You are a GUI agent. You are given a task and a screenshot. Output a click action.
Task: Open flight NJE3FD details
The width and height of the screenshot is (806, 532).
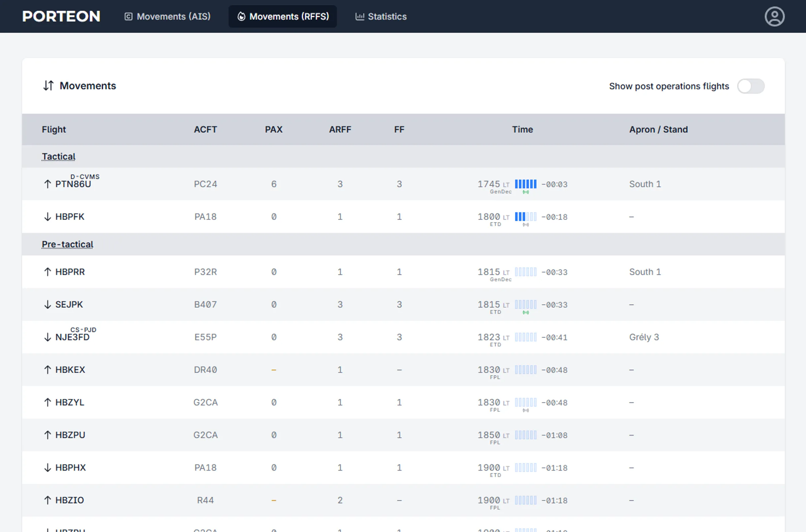point(72,337)
